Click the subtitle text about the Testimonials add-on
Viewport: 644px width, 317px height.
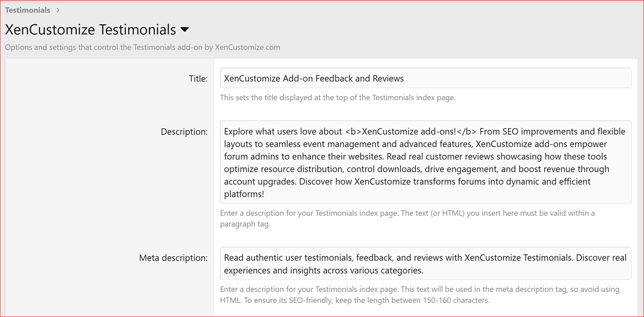point(142,47)
